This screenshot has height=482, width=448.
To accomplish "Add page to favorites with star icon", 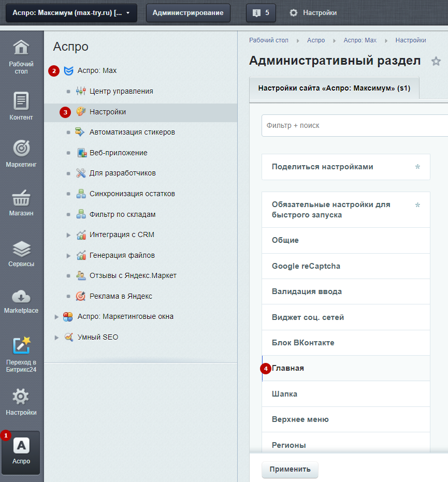I will click(x=436, y=61).
